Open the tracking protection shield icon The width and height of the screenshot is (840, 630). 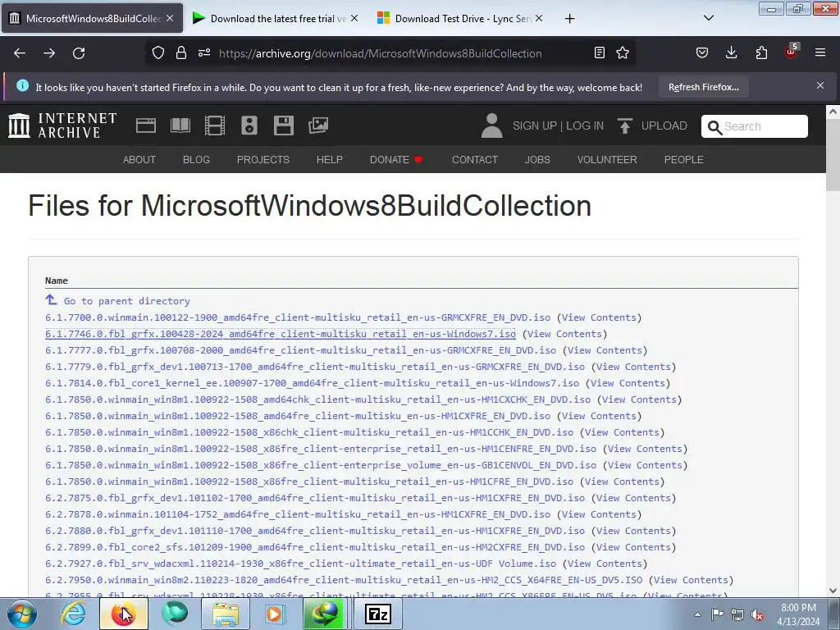(x=158, y=52)
